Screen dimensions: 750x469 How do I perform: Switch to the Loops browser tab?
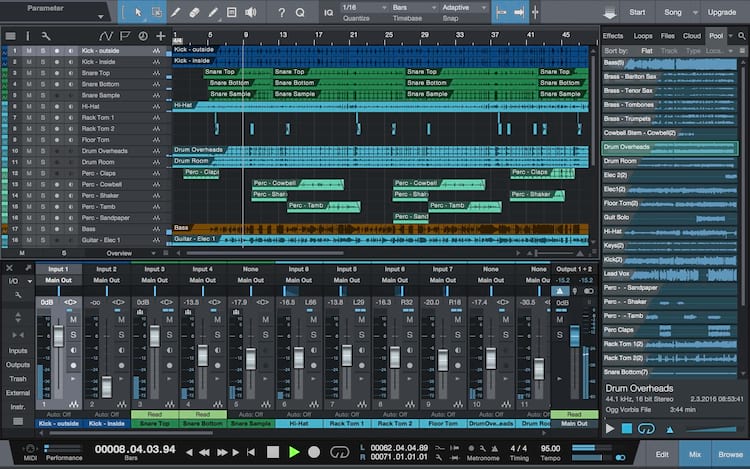coord(643,36)
